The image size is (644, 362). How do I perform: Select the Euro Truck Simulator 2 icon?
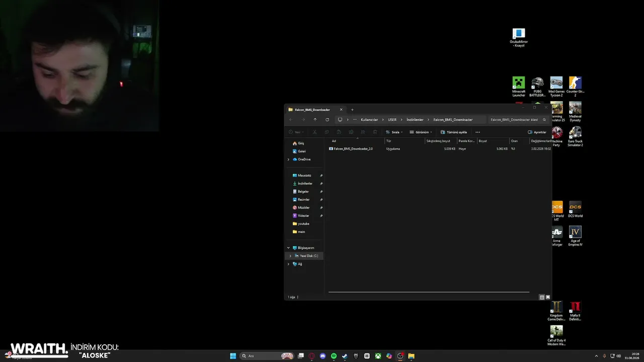(x=575, y=136)
